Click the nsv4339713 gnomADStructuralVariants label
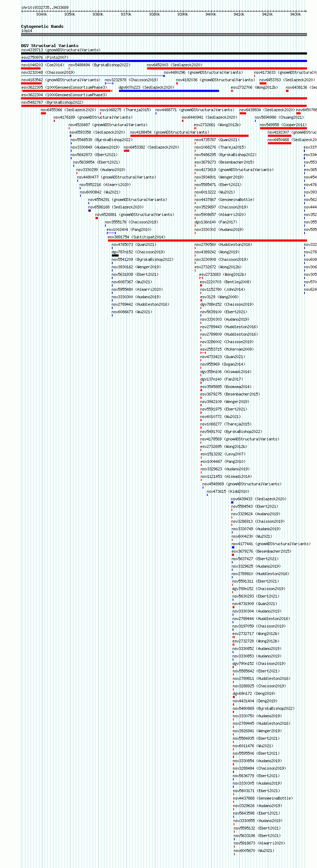 click(61, 50)
